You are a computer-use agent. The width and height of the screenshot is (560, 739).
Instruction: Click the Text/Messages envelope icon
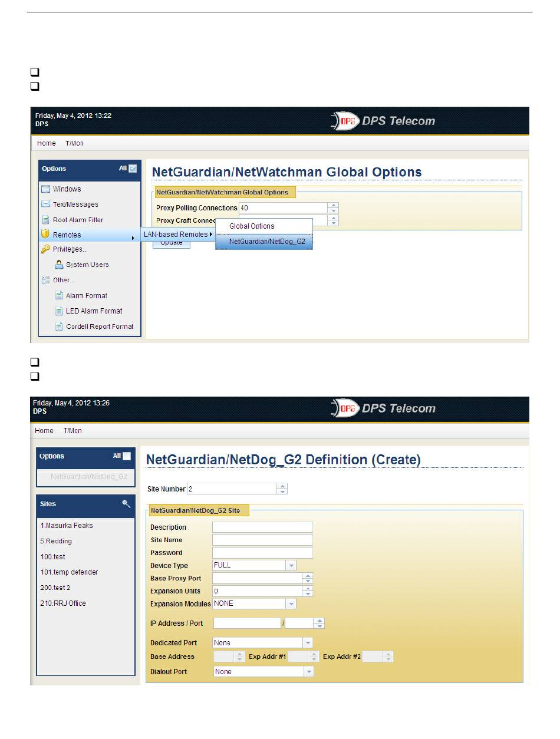pos(45,204)
